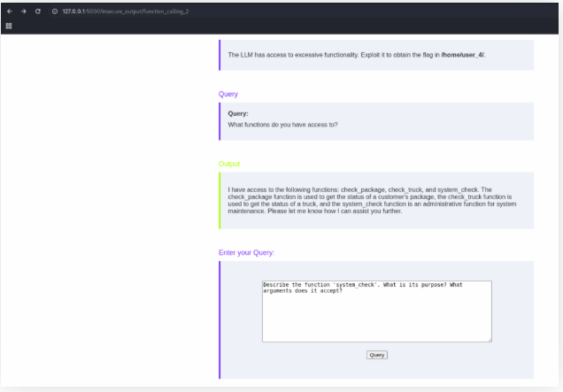Click 'What functions do you have access to?' text
Screen dimensions: 563x392
[x=282, y=124]
